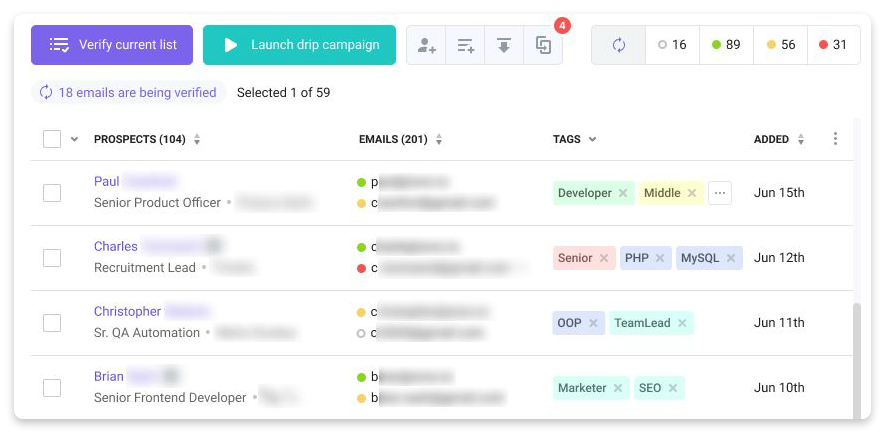Click the table's vertical scrollbar thumb
Screen dimensions: 885x433
pyautogui.click(x=857, y=361)
